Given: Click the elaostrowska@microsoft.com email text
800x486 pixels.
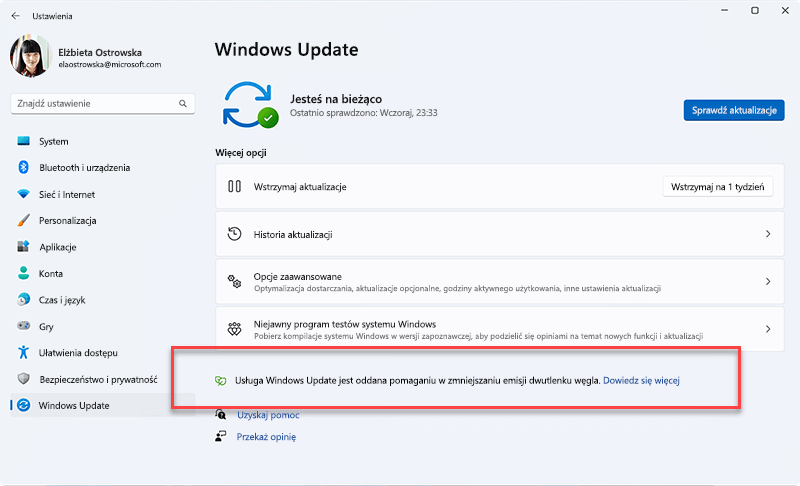Looking at the screenshot, I should pyautogui.click(x=110, y=65).
